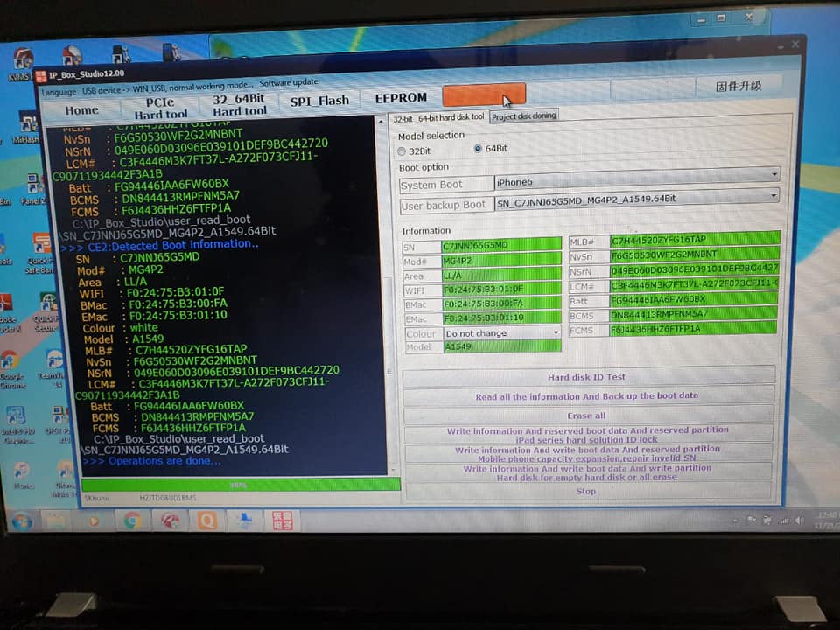Click the Software update menu item
This screenshot has width=840, height=630.
coord(289,83)
